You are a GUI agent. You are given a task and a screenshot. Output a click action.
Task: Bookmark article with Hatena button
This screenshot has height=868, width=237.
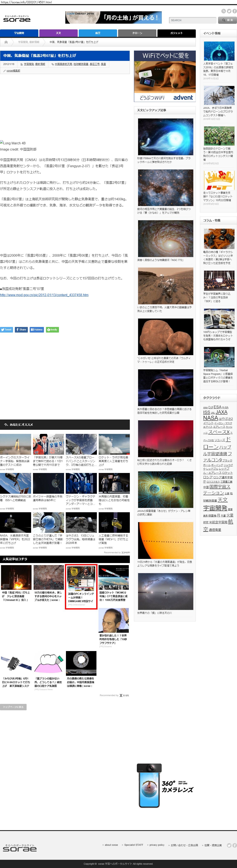[x=36, y=330]
